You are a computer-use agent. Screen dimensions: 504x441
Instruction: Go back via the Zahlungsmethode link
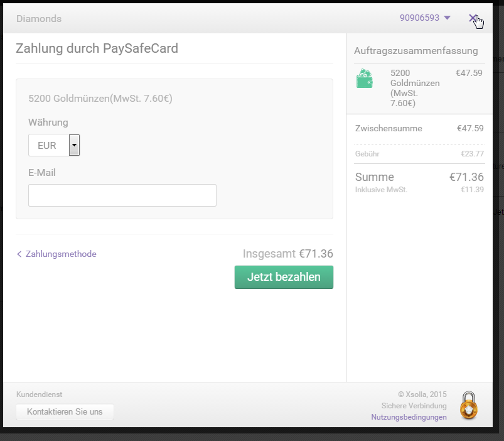pyautogui.click(x=56, y=254)
